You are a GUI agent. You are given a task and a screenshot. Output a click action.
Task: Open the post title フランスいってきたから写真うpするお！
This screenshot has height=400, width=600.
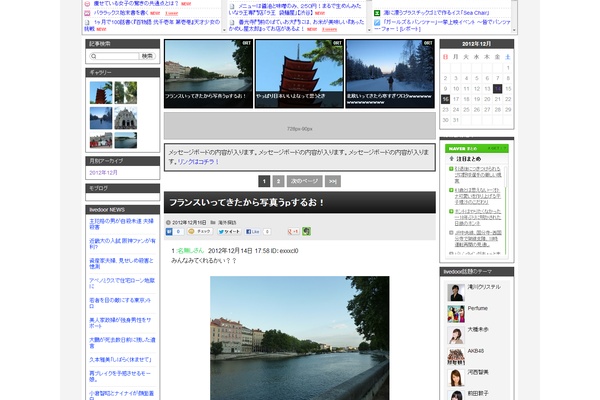coord(247,202)
